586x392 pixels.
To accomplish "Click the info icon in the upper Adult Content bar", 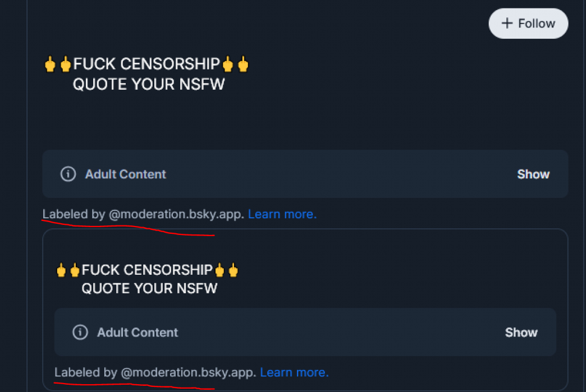I will tap(68, 174).
